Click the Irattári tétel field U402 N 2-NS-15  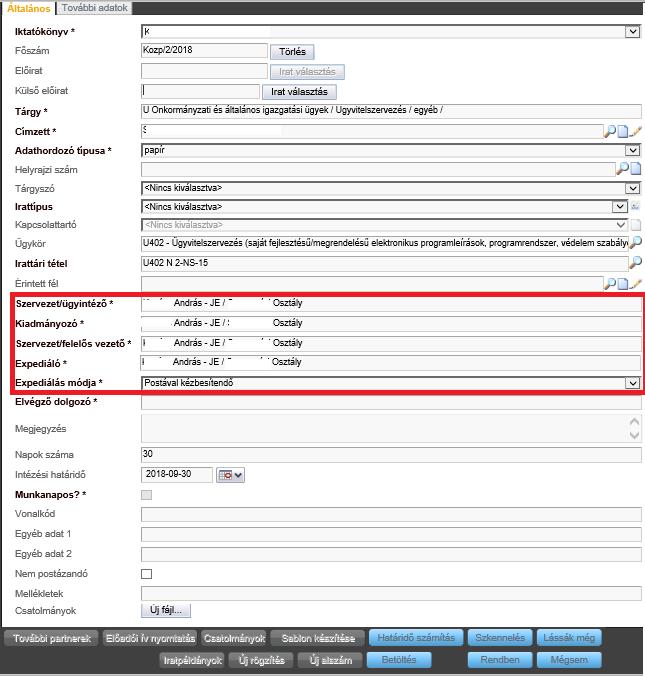[385, 263]
